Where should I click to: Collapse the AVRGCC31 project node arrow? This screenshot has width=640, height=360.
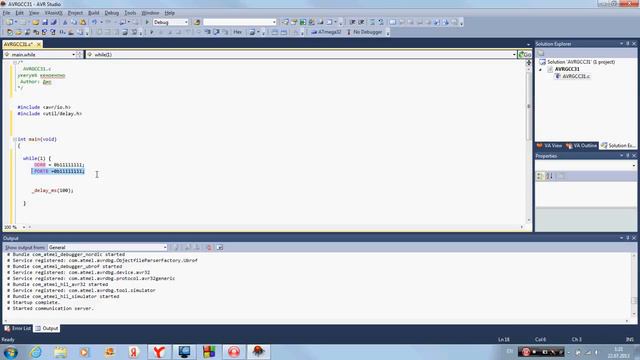coord(541,69)
